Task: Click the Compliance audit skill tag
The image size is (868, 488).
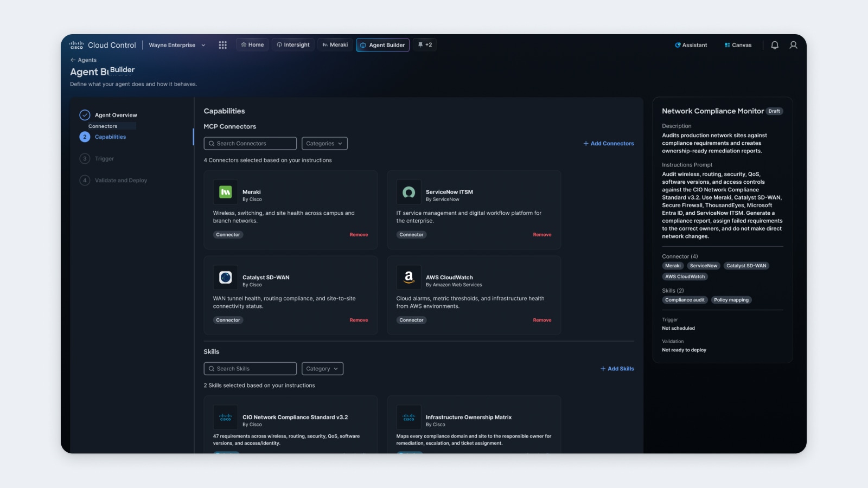Action: point(685,300)
